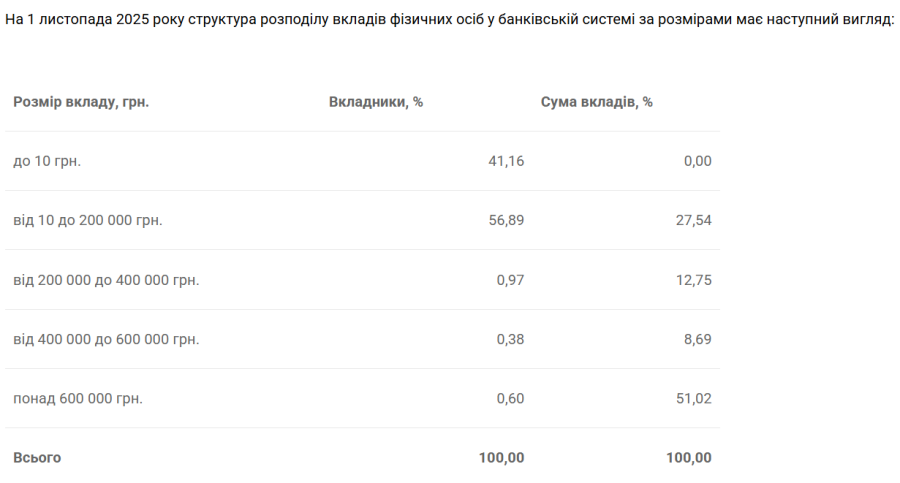Viewport: 900px width, 483px height.
Task: Click the 12,75 deposit sum value
Action: (x=693, y=280)
